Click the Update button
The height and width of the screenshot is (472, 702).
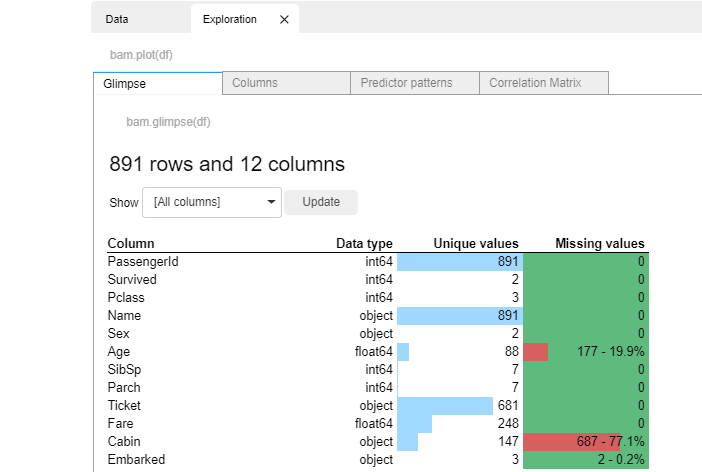(x=321, y=202)
